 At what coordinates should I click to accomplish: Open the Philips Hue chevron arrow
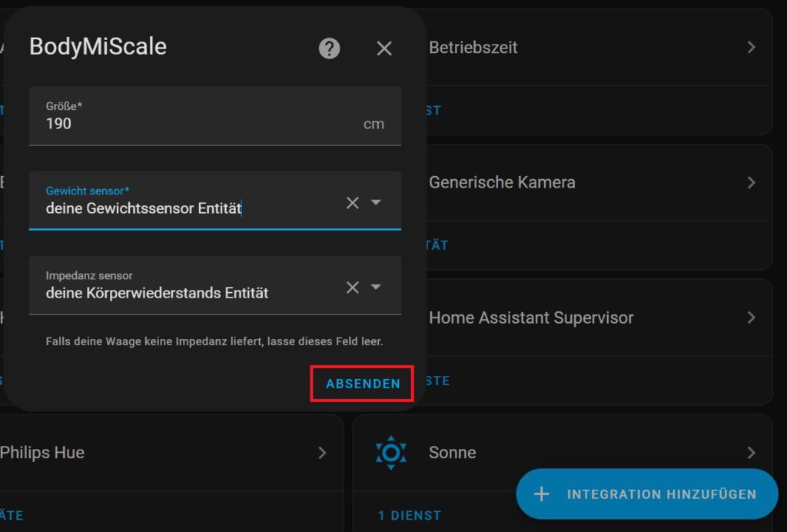pos(322,453)
